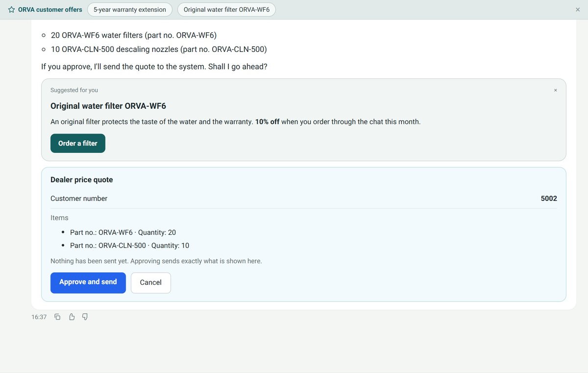
Task: Click the 10% off text in the offer
Action: click(x=268, y=122)
